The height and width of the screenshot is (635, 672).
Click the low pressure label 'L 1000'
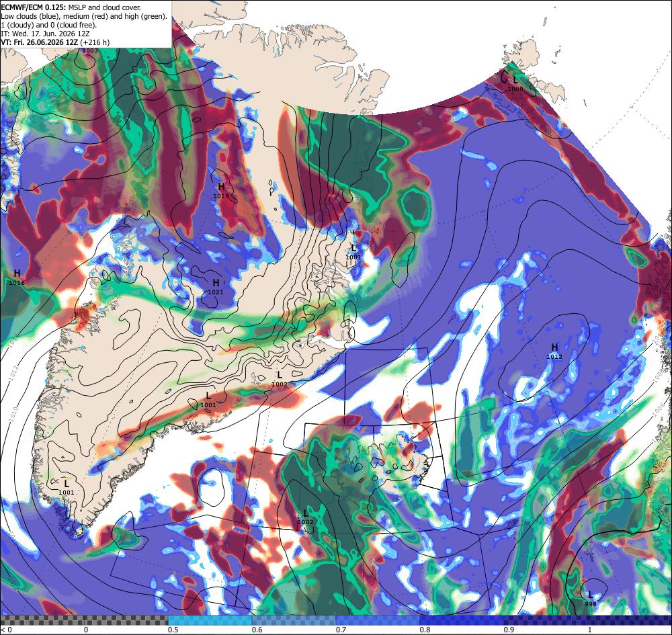(x=515, y=83)
